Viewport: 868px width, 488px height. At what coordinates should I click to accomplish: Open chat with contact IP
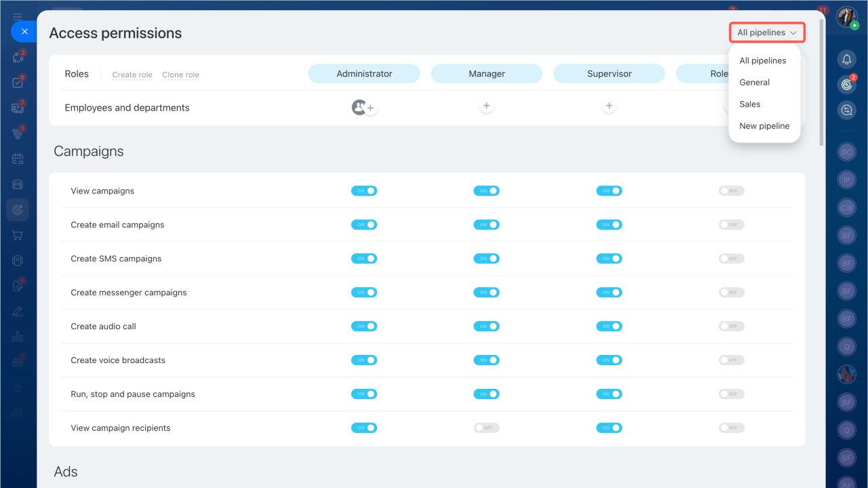coord(846,180)
